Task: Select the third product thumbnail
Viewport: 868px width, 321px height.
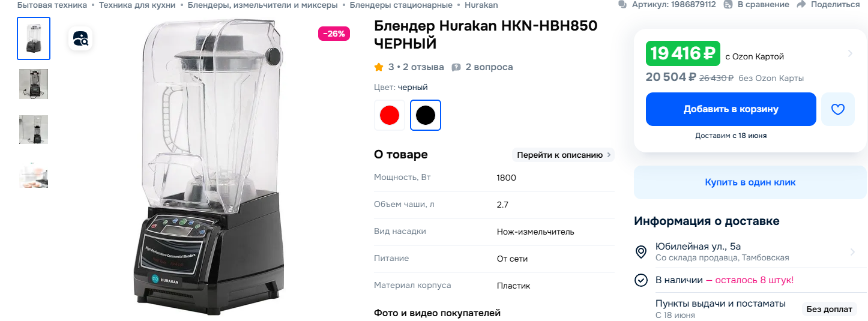Action: point(34,129)
